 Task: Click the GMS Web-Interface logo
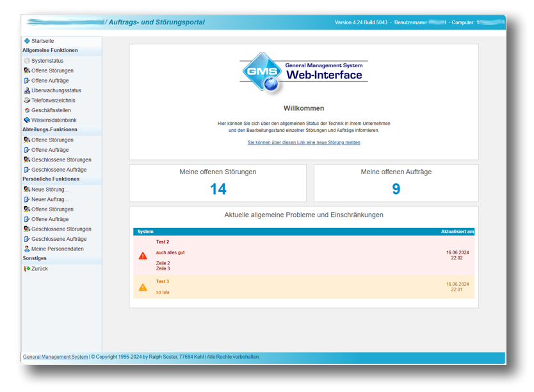[x=303, y=74]
